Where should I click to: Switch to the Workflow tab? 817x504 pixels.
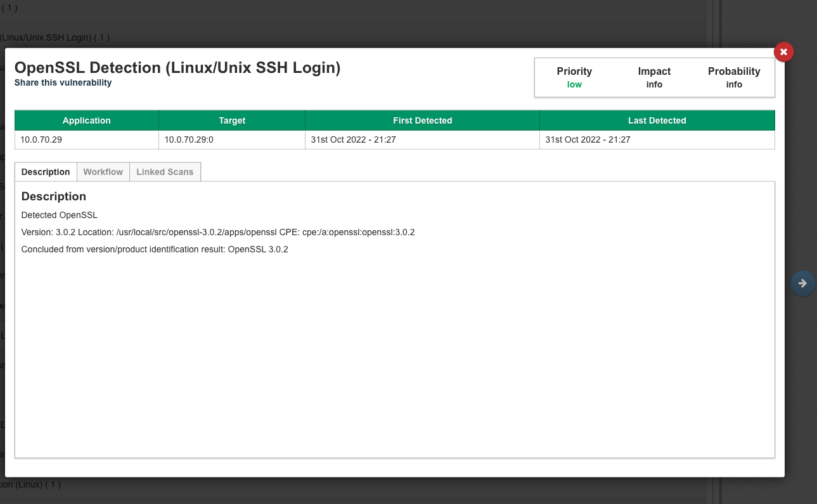tap(103, 172)
